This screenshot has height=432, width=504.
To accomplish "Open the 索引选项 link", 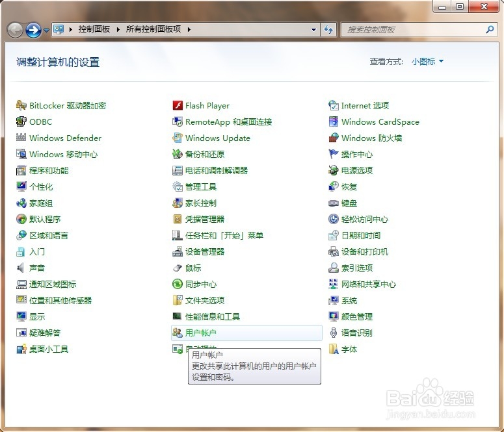I will [x=357, y=268].
